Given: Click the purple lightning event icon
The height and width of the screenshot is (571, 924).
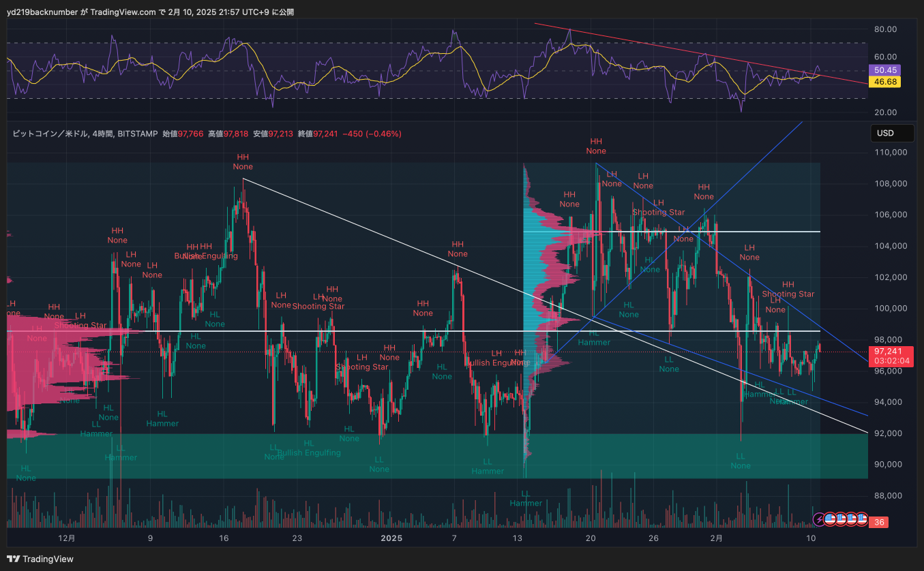Looking at the screenshot, I should (x=819, y=519).
